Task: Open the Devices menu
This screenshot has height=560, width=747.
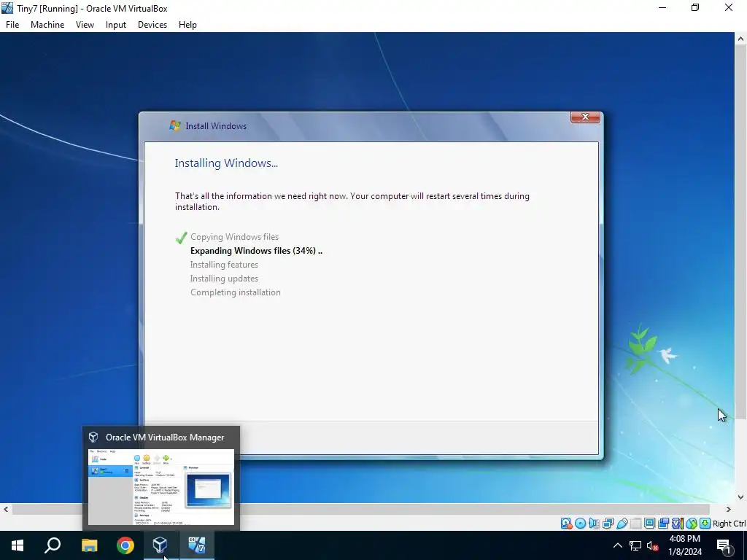Action: (x=152, y=25)
